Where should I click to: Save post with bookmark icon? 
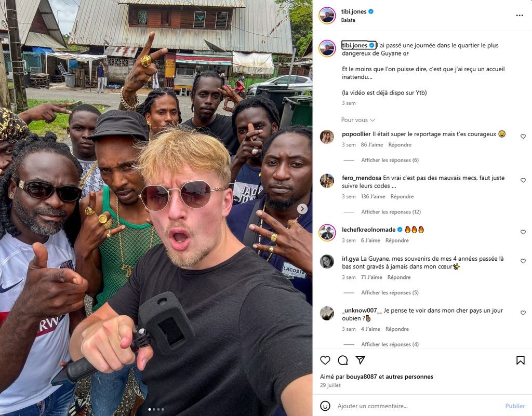520,360
